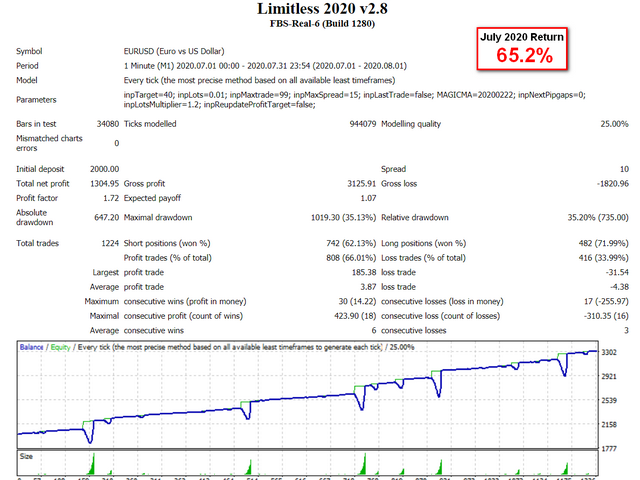
Task: Click the Limitless 2020 v2.8 title
Action: point(322,9)
